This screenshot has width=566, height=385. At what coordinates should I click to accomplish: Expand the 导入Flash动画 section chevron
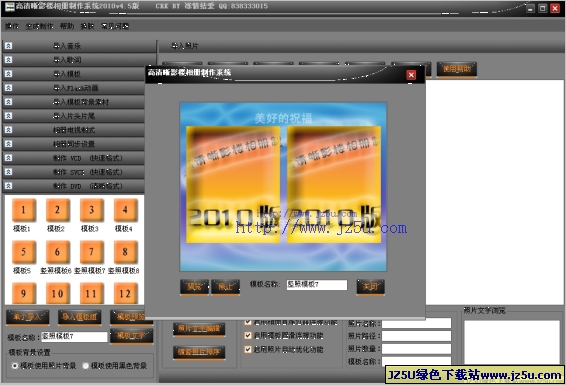(9, 88)
